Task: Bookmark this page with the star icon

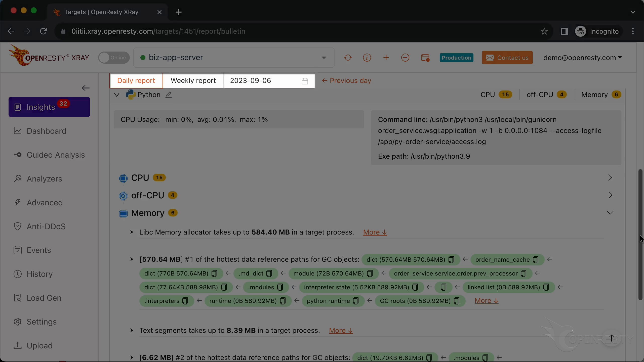Action: coord(544,31)
